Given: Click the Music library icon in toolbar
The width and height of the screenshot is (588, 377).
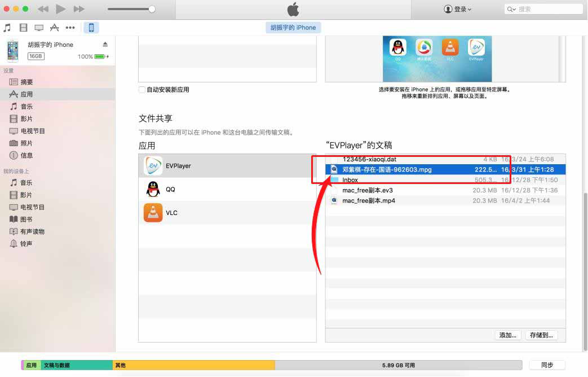Looking at the screenshot, I should (7, 28).
